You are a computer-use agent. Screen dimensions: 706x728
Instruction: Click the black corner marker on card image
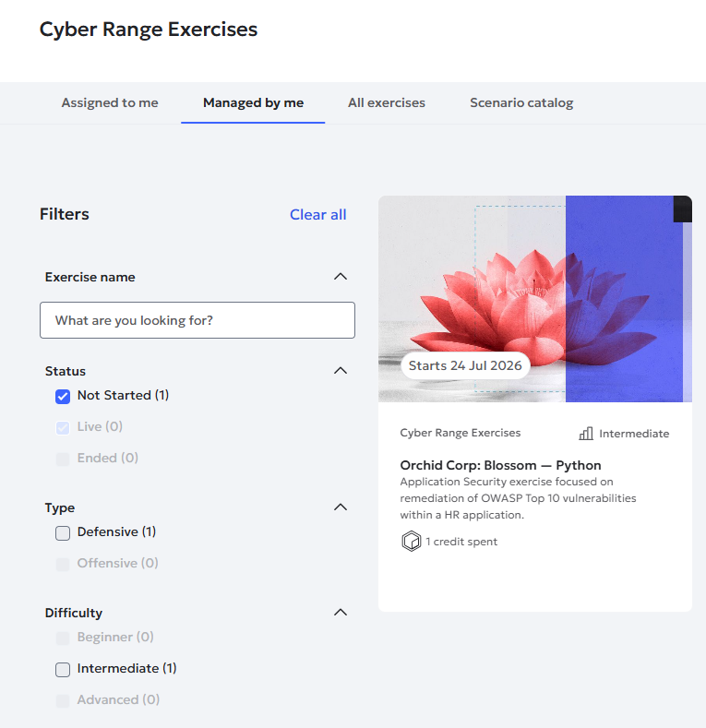point(682,209)
